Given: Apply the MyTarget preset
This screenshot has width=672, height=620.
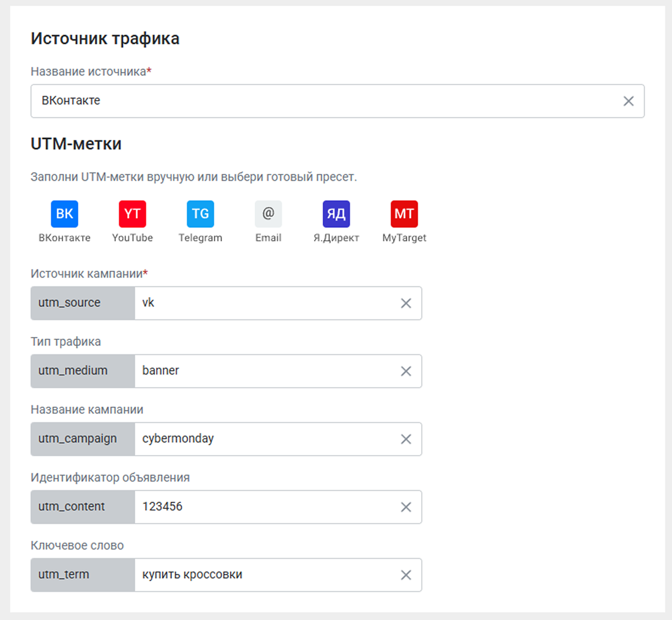Looking at the screenshot, I should point(404,214).
